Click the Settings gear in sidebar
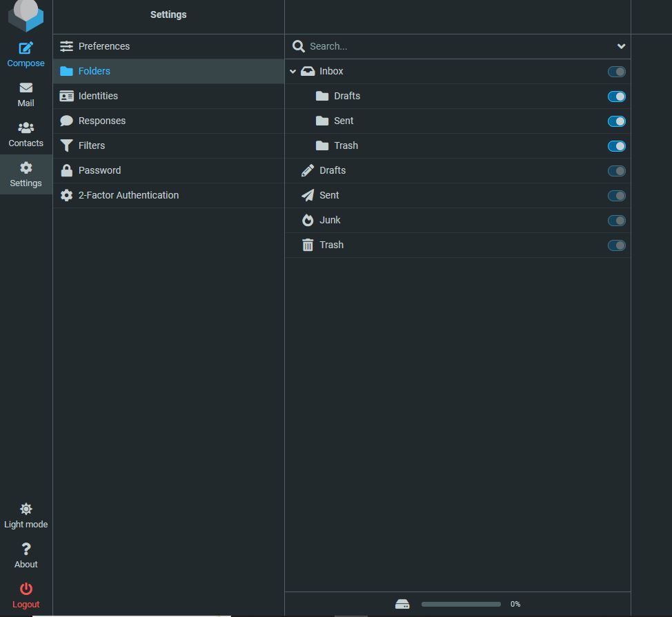 (x=26, y=172)
